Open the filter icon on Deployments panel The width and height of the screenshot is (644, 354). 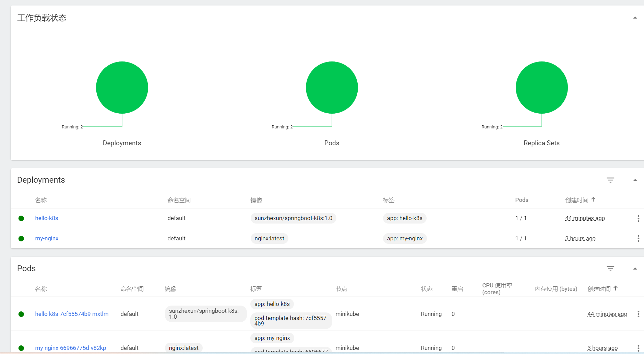pyautogui.click(x=610, y=180)
